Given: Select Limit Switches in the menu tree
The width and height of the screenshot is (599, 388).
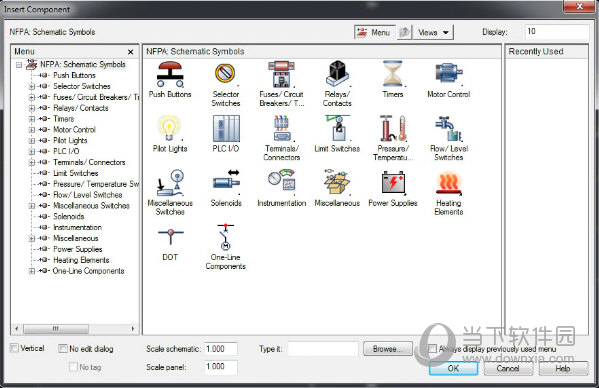Looking at the screenshot, I should click(x=76, y=173).
